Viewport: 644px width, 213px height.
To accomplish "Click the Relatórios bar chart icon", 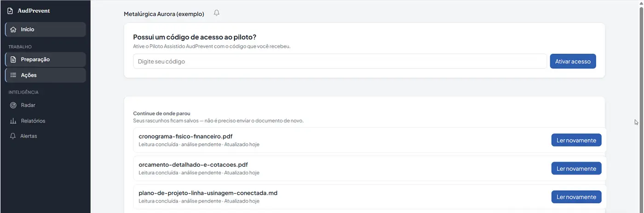I will [13, 121].
